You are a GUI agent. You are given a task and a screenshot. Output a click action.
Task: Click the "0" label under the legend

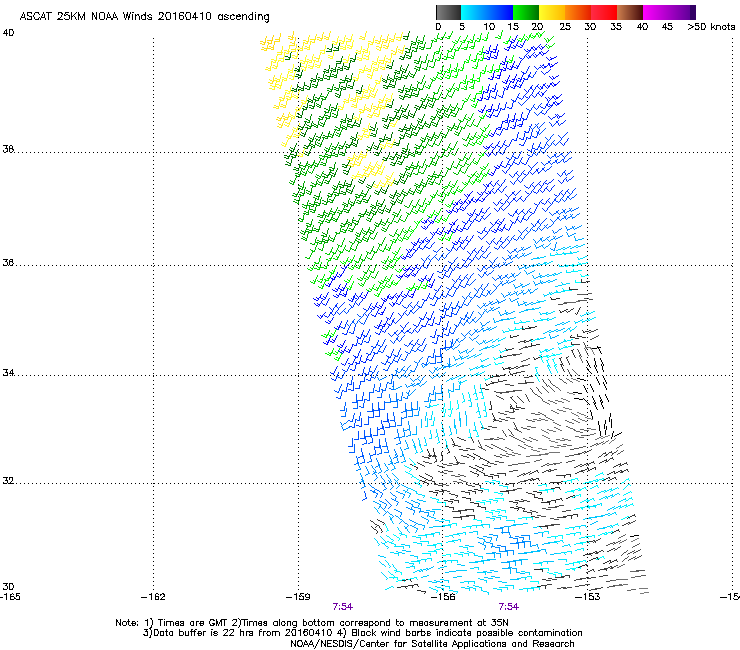click(438, 27)
